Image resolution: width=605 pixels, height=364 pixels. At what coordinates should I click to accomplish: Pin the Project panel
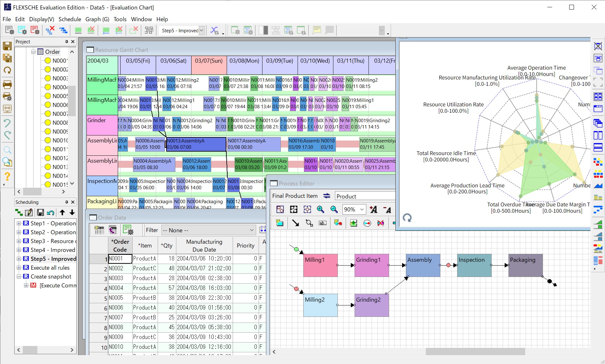pyautogui.click(x=66, y=41)
